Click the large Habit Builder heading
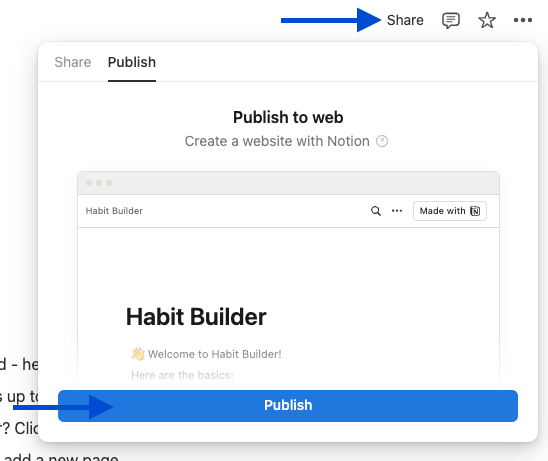Viewport: 548px width, 461px height. click(x=196, y=317)
